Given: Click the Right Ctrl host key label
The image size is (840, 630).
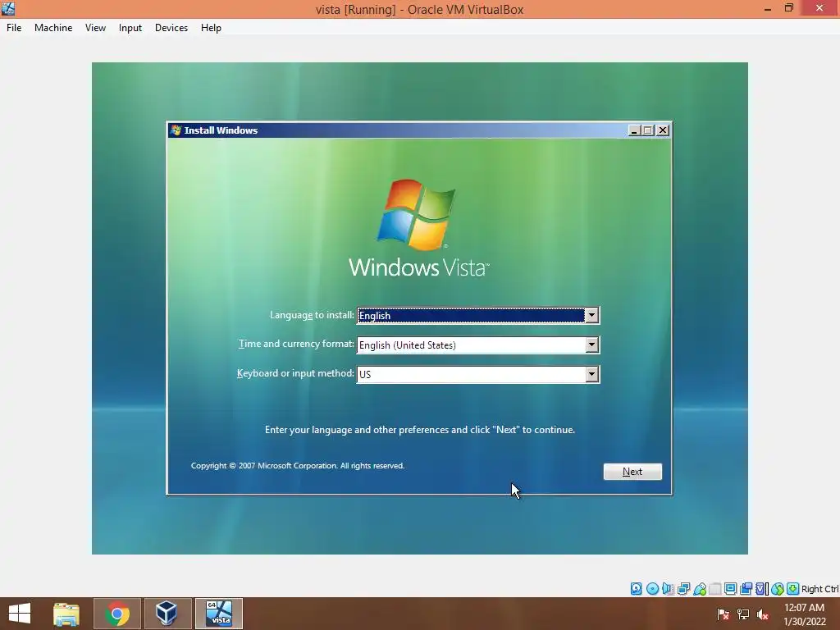Looking at the screenshot, I should [819, 589].
